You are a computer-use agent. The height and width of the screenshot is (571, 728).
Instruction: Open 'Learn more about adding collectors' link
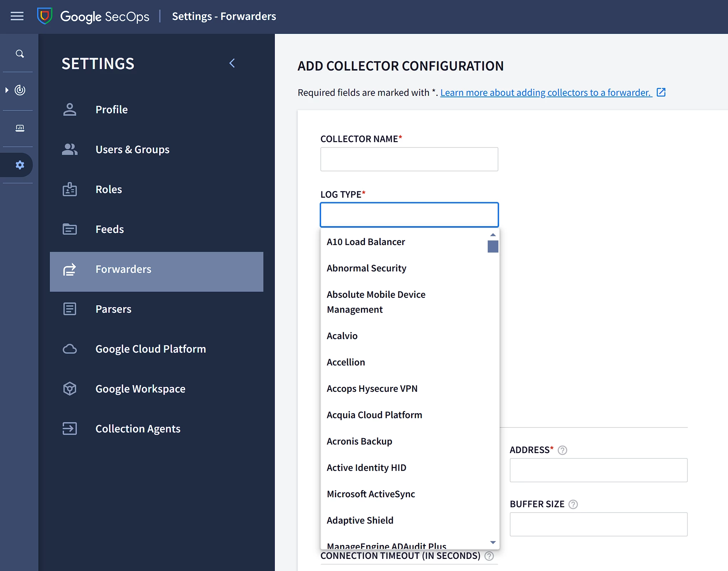click(x=546, y=93)
